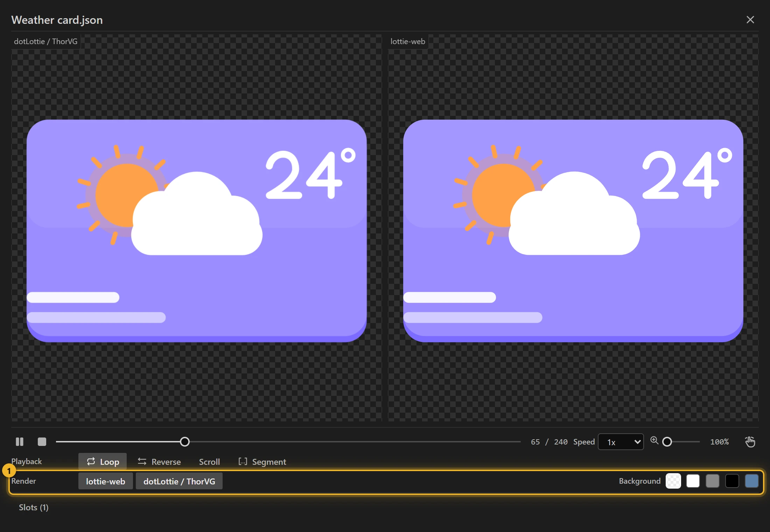Image resolution: width=770 pixels, height=532 pixels.
Task: Expand the Slots (1) section
Action: (34, 507)
